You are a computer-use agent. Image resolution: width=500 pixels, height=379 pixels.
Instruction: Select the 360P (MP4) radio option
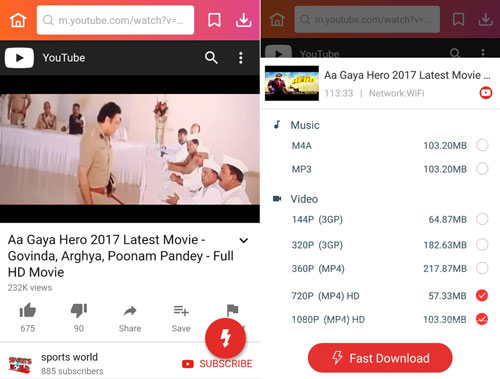[x=482, y=268]
